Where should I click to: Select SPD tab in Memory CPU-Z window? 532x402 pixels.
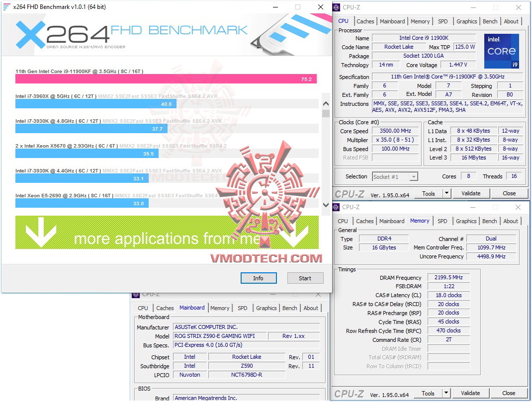pyautogui.click(x=442, y=221)
